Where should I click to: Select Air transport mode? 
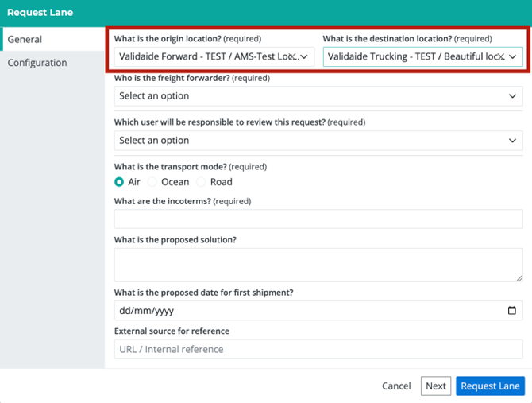tap(119, 182)
